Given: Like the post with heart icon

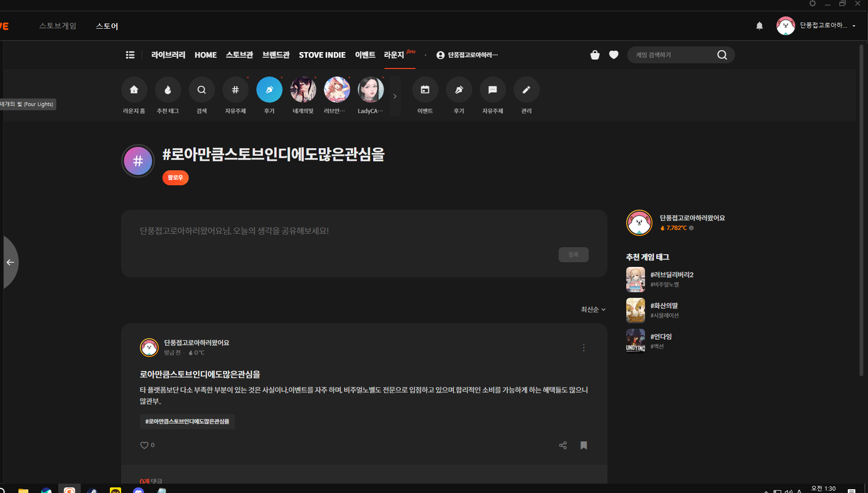Looking at the screenshot, I should pyautogui.click(x=144, y=445).
